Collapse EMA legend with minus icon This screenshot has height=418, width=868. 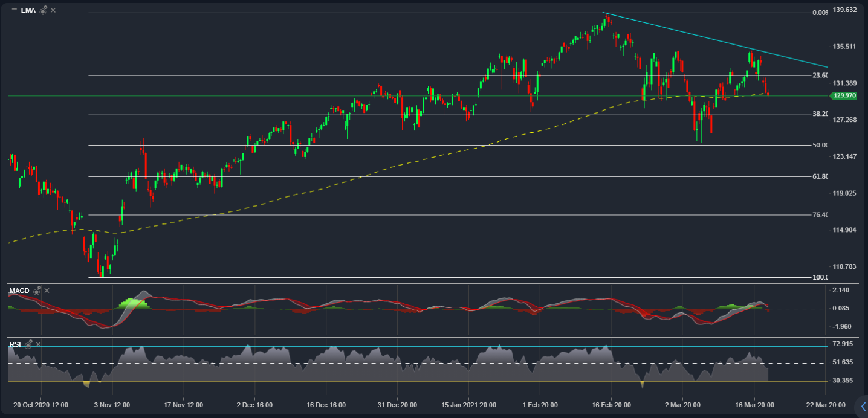[14, 10]
